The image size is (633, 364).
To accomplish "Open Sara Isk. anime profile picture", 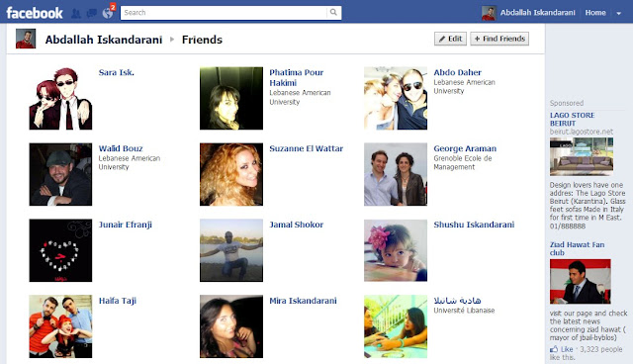I will 60,99.
